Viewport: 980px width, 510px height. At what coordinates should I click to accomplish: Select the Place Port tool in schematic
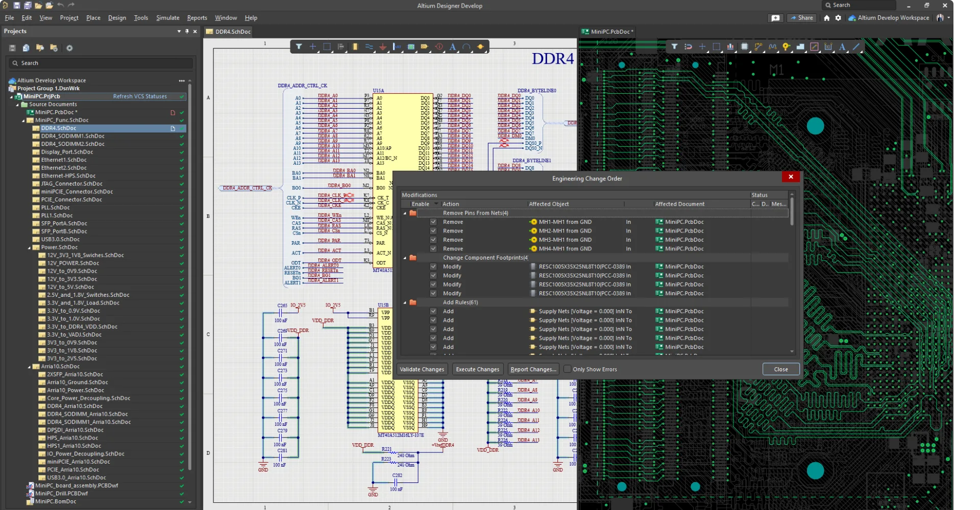[x=425, y=46]
